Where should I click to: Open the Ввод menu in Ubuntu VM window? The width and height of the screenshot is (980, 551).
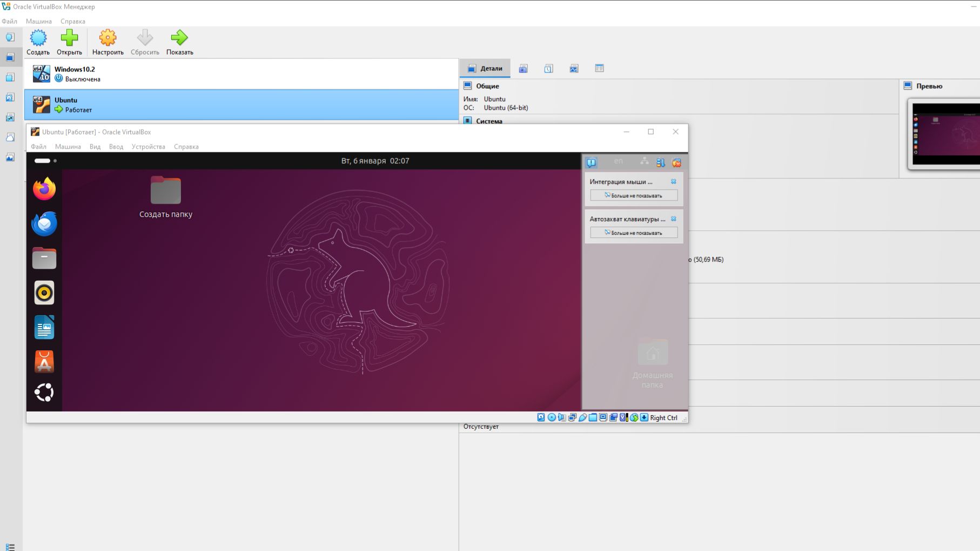click(116, 147)
